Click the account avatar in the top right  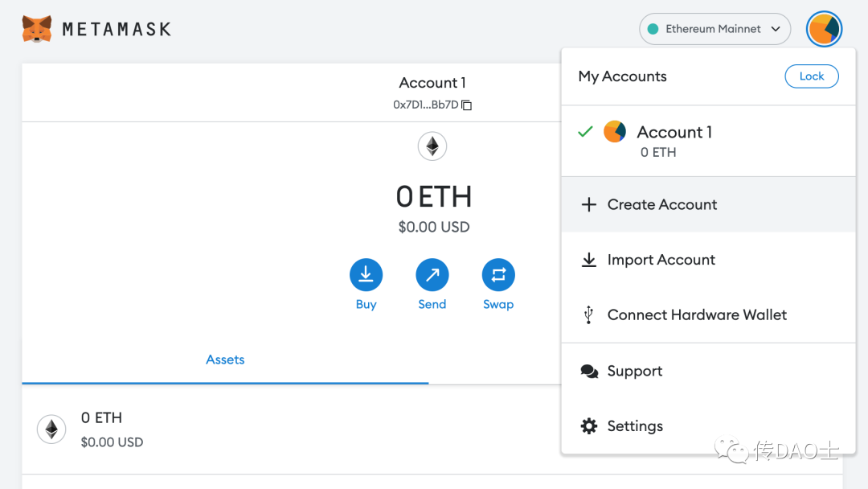pyautogui.click(x=824, y=30)
